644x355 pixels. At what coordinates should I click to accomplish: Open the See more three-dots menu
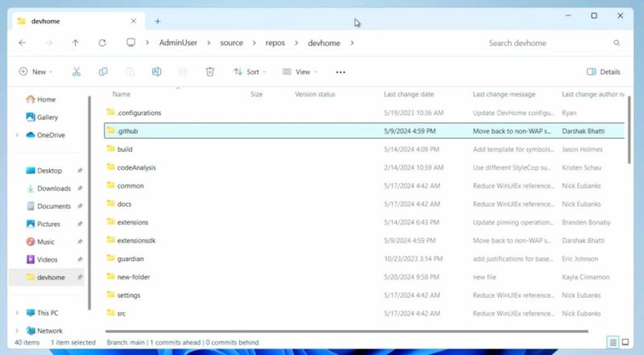[341, 72]
